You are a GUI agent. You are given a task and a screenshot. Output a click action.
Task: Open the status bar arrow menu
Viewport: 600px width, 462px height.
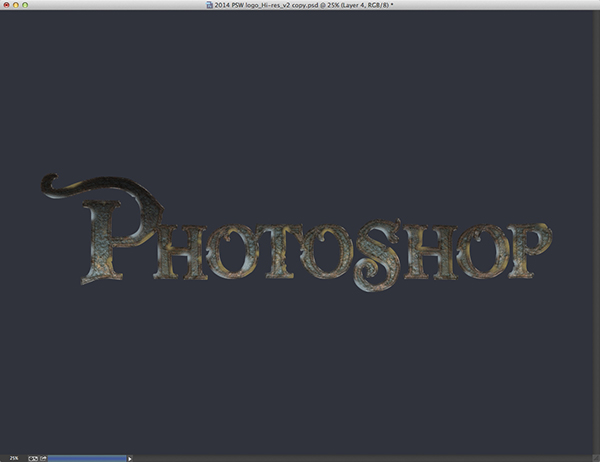pos(130,457)
